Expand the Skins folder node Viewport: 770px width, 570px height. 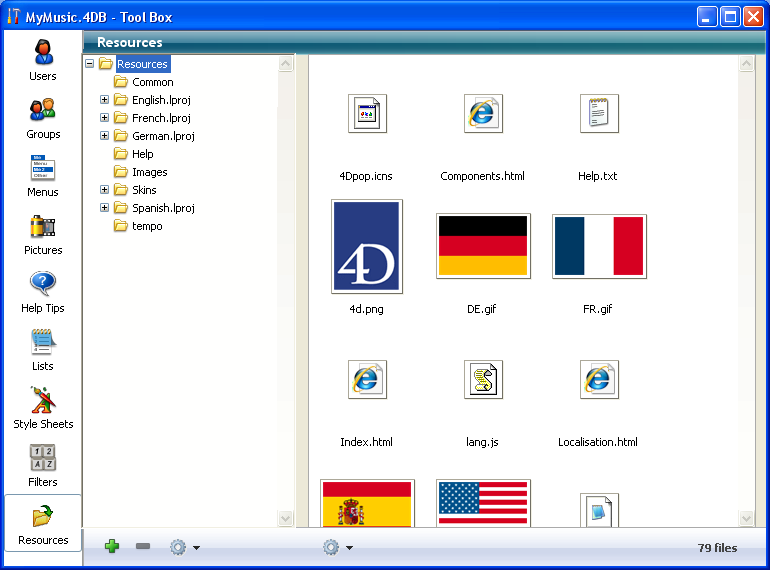click(x=105, y=190)
